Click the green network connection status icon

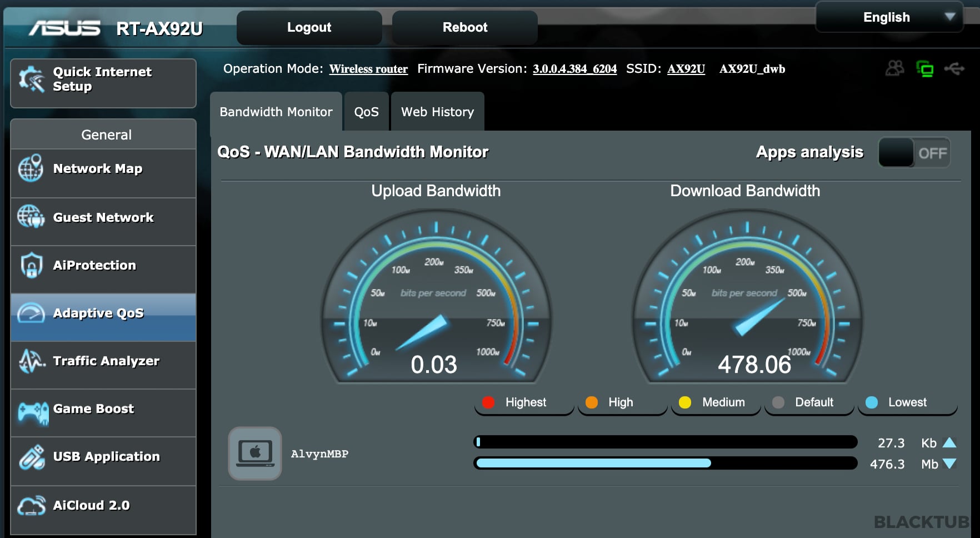924,69
